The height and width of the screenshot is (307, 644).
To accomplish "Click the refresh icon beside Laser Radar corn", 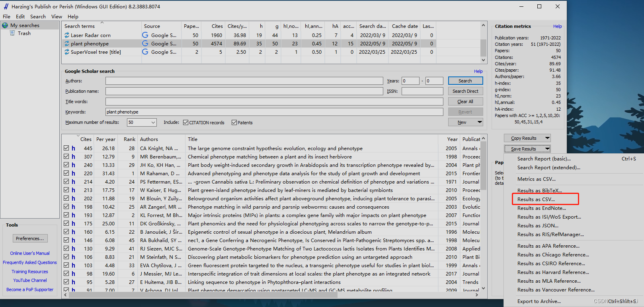I will [67, 35].
